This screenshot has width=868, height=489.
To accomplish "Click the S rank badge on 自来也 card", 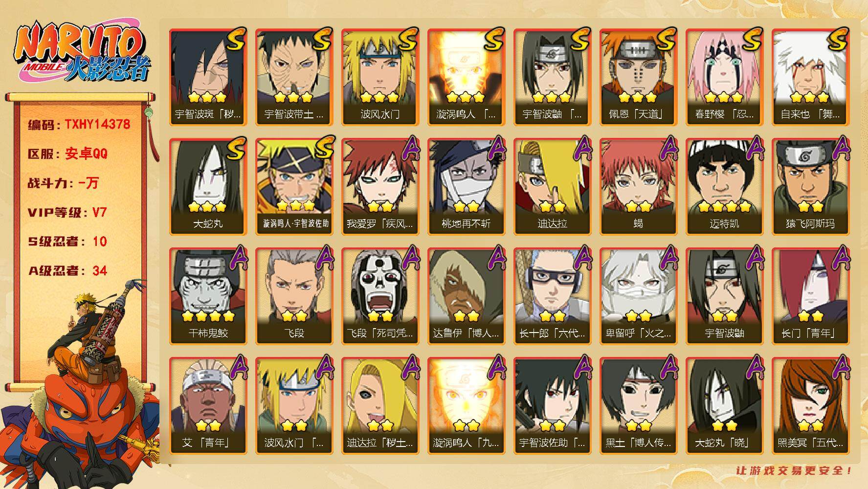I will (836, 39).
